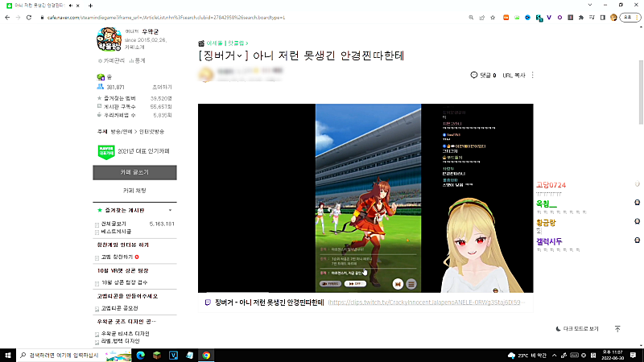
Task: Click the Twitch icon beside the clip title
Action: pos(208,302)
